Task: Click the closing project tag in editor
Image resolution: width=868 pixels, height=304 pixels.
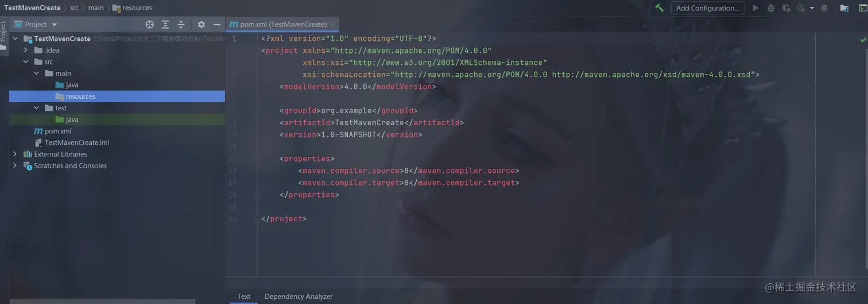Action: click(x=284, y=219)
